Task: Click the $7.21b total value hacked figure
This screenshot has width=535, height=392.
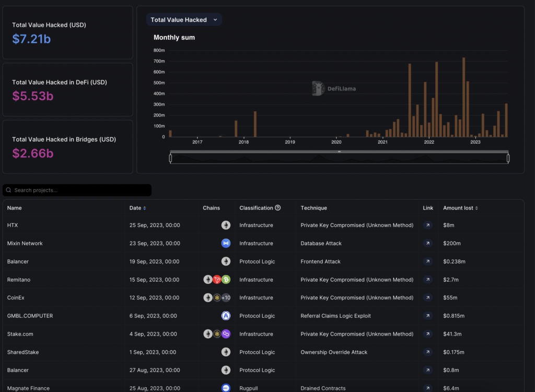Action: pyautogui.click(x=31, y=39)
